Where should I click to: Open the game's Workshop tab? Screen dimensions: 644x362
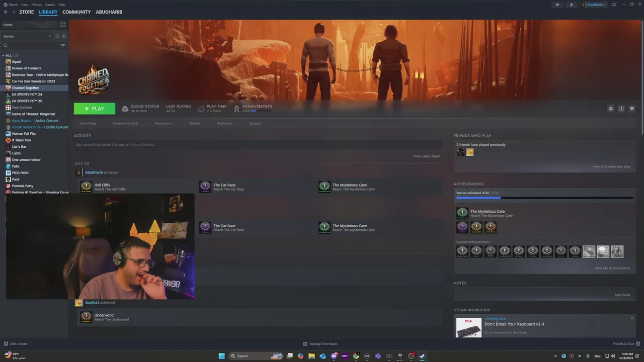click(224, 123)
